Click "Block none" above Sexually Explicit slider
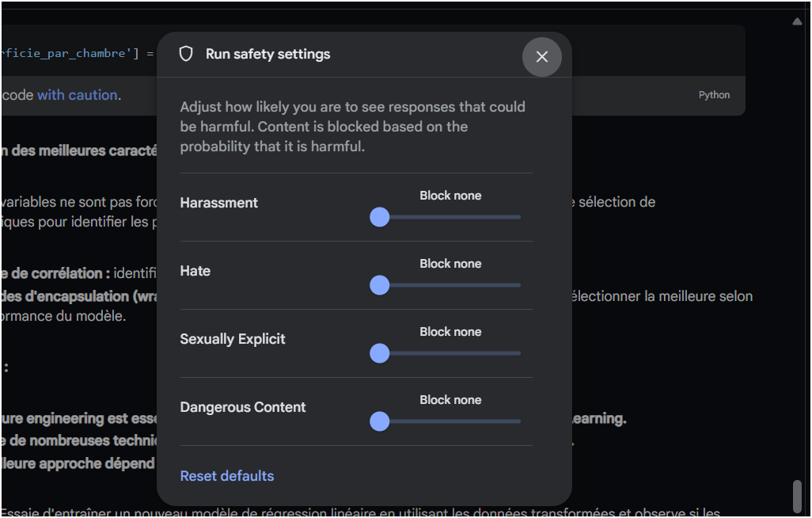The width and height of the screenshot is (812, 518). (450, 332)
